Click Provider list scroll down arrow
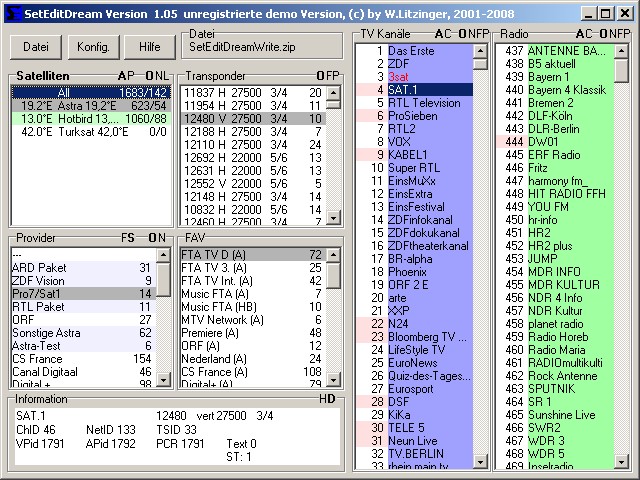The width and height of the screenshot is (640, 480). click(164, 380)
